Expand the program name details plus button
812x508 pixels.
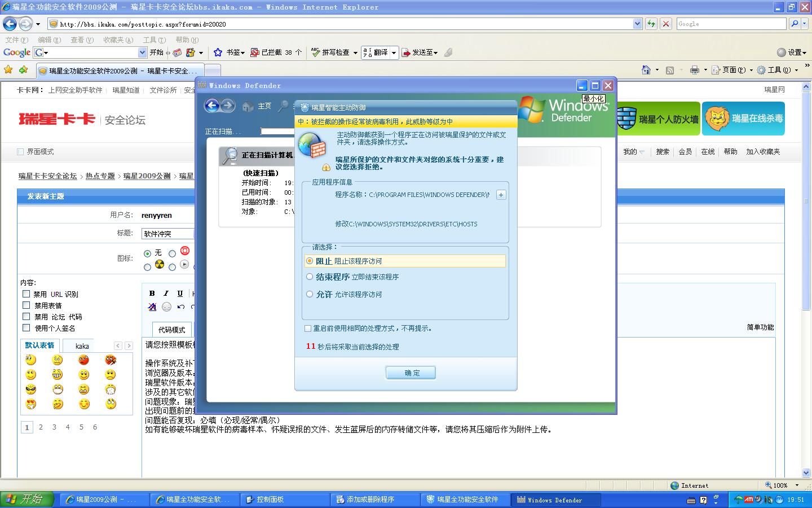click(501, 195)
